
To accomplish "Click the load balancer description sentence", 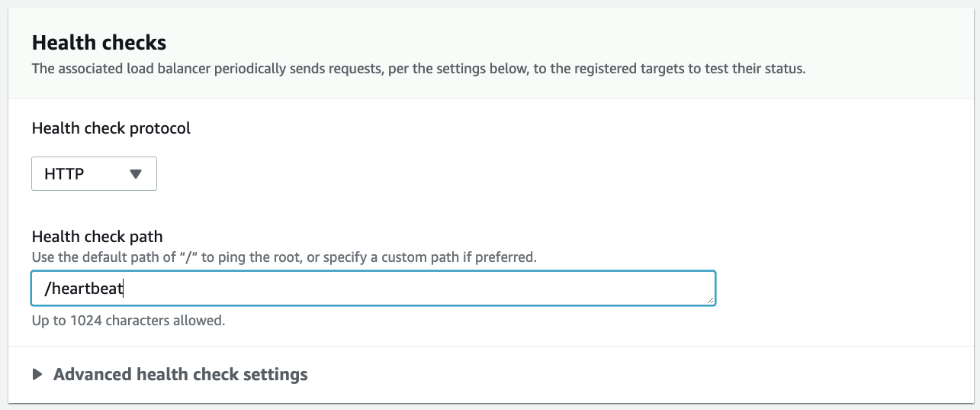I will (x=418, y=69).
